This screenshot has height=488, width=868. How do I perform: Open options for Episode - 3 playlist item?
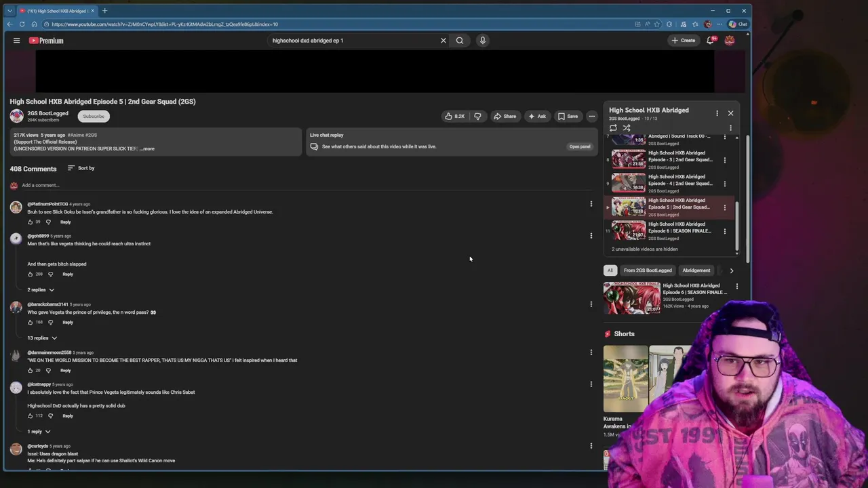[x=725, y=160]
